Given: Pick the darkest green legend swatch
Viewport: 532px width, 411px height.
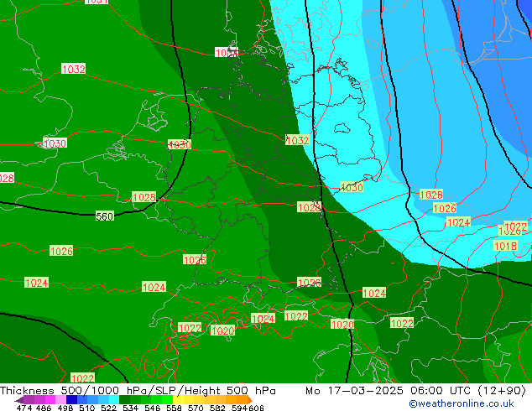Looking at the screenshot, I should [124, 400].
